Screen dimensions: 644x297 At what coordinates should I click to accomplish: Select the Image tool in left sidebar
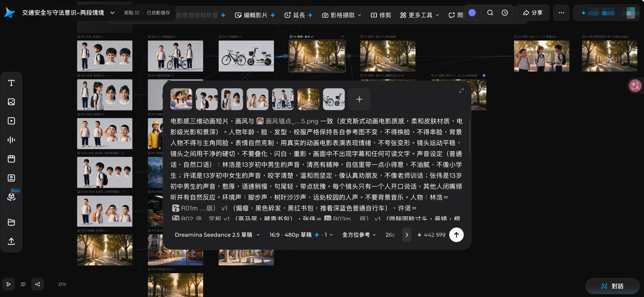11,102
